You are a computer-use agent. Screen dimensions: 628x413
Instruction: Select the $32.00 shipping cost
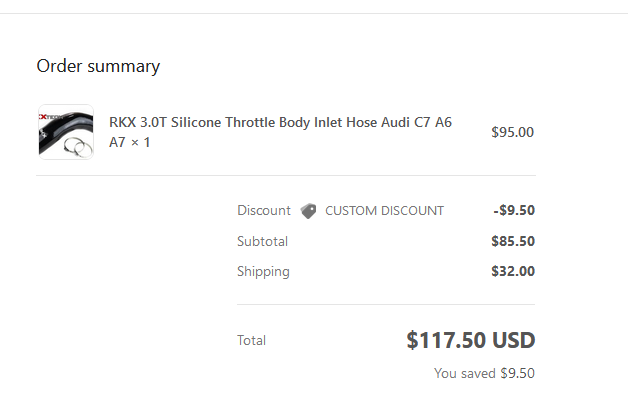pyautogui.click(x=513, y=271)
